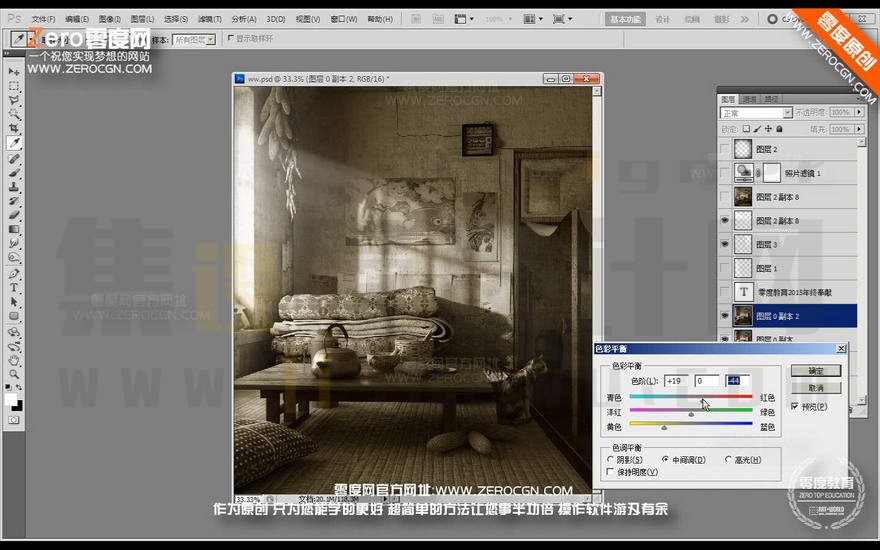Select the Zoom magnifier tool

click(14, 374)
